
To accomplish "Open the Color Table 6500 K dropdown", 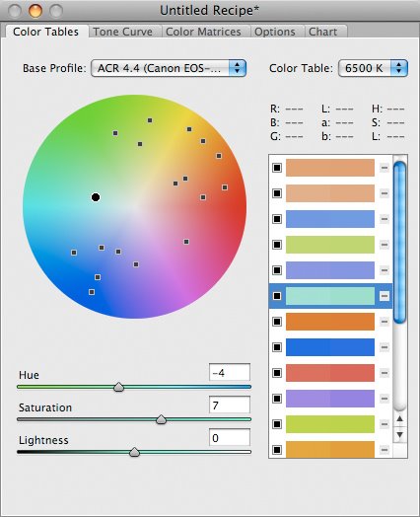I will click(x=374, y=68).
